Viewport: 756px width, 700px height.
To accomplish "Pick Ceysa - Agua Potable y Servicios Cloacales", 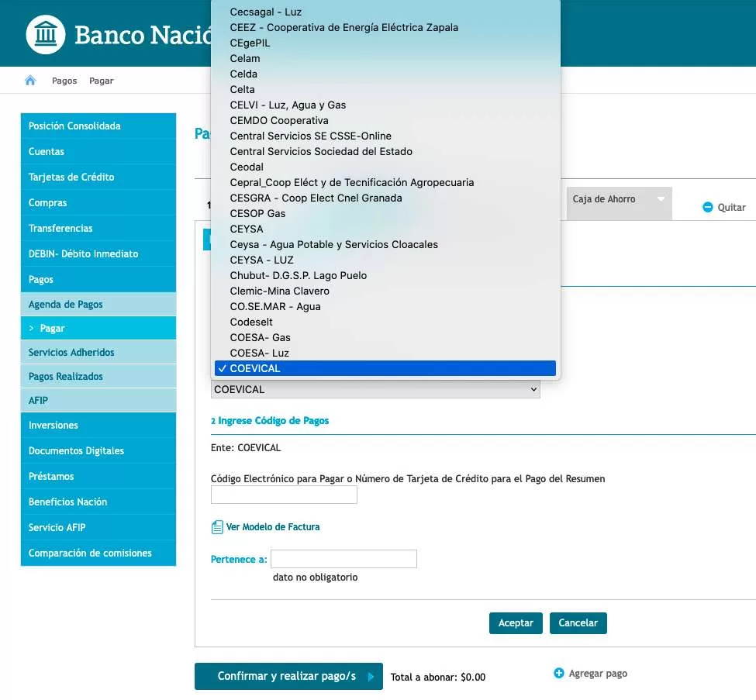I will coord(385,244).
